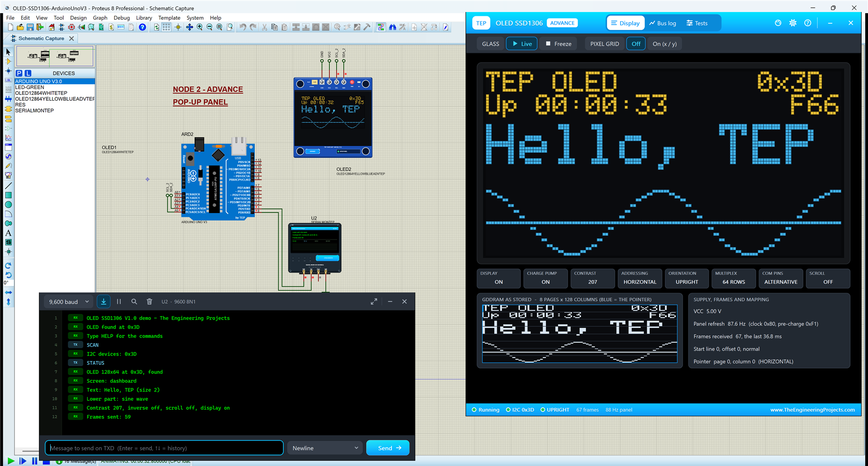Viewport: 868px width, 466px height.
Task: Click the search icon in serial monitor
Action: [x=134, y=302]
